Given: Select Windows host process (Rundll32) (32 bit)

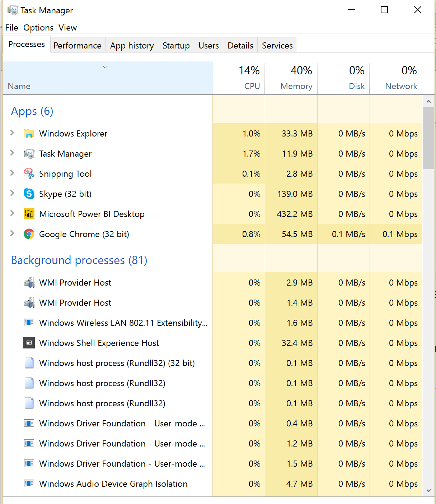Looking at the screenshot, I should [212, 363].
